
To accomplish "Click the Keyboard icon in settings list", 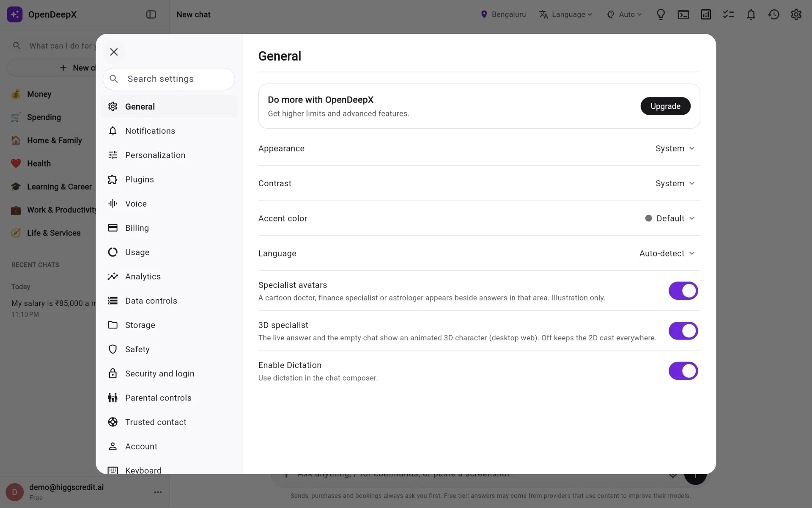I will (x=112, y=470).
